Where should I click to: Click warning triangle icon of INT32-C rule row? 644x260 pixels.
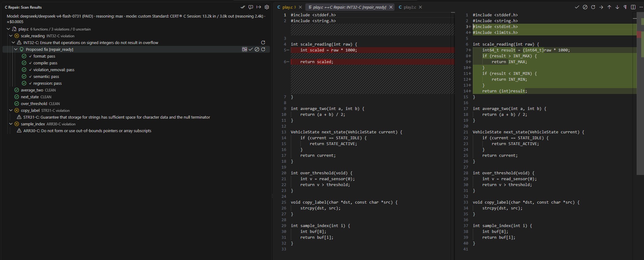(19, 43)
